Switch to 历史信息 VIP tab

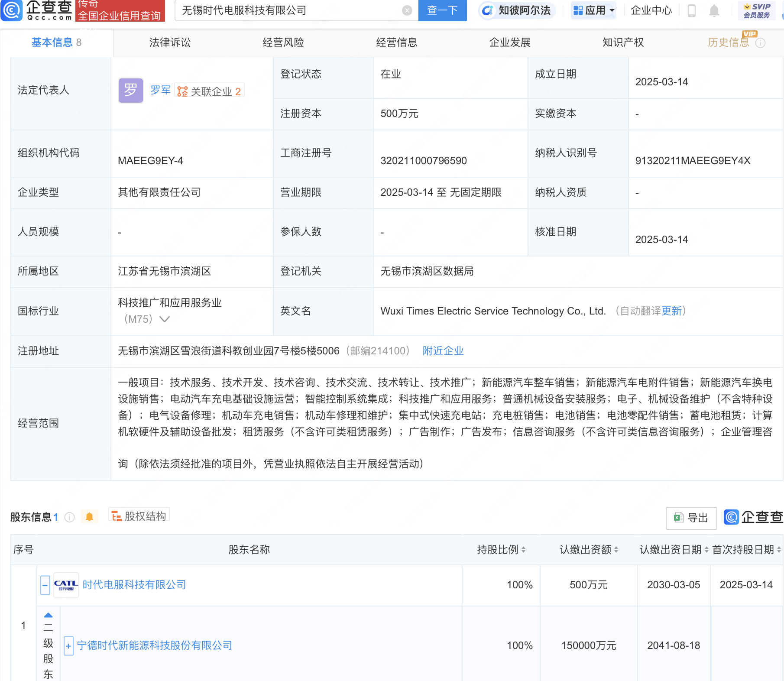pos(729,42)
